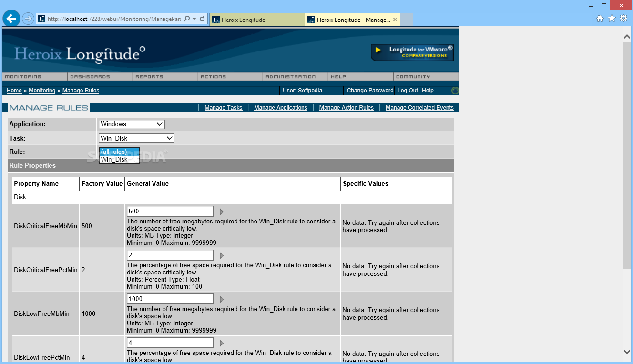Click the 'Factory Value' column header

point(102,184)
